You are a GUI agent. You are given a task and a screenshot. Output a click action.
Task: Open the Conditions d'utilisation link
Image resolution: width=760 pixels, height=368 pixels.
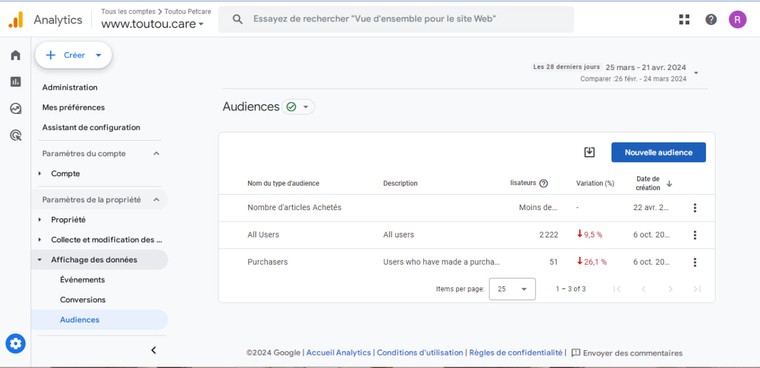[420, 353]
